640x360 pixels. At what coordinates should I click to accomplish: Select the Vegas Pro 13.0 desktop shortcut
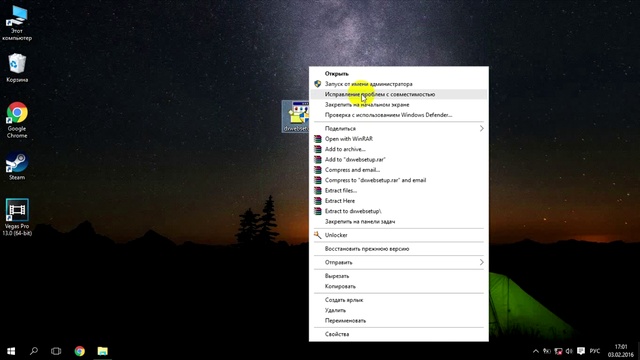click(17, 217)
